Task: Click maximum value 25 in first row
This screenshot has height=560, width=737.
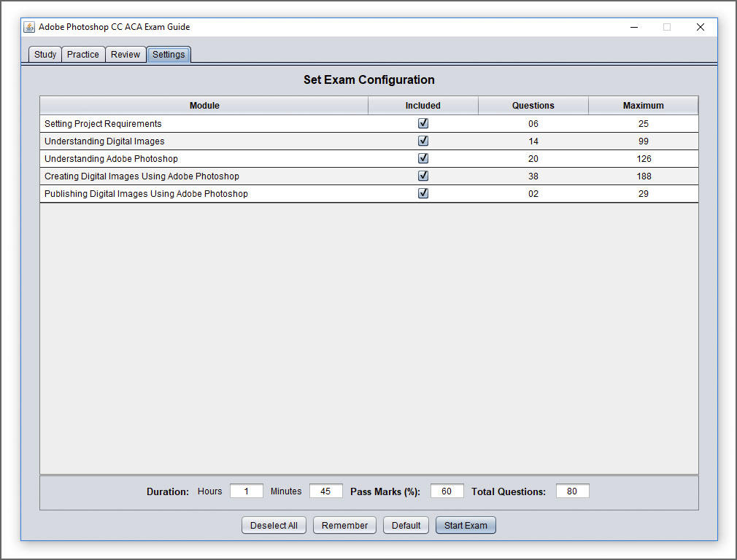Action: pos(644,123)
